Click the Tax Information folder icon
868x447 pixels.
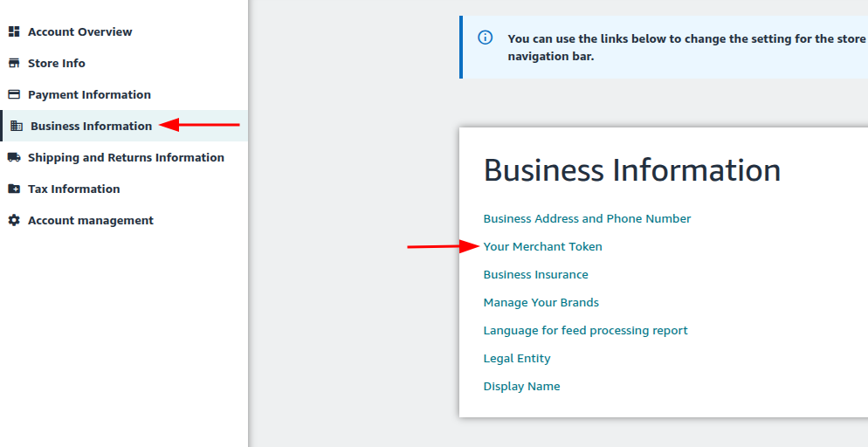14,189
